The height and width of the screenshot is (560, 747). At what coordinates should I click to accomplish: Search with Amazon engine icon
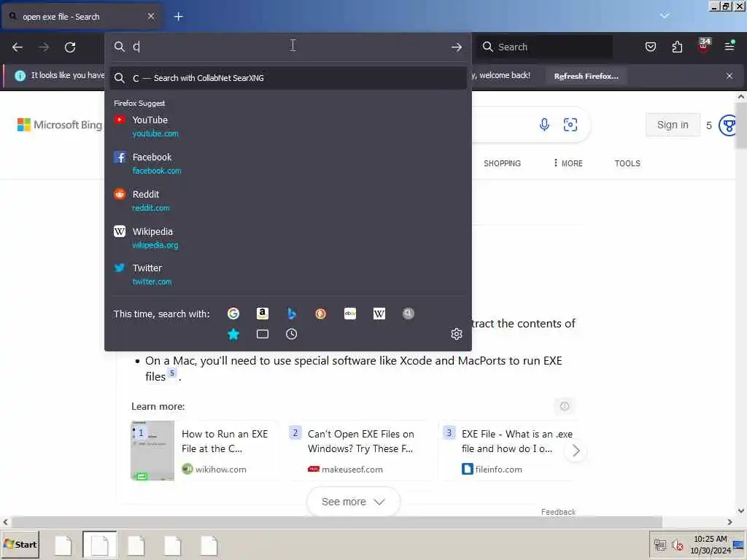coord(263,314)
